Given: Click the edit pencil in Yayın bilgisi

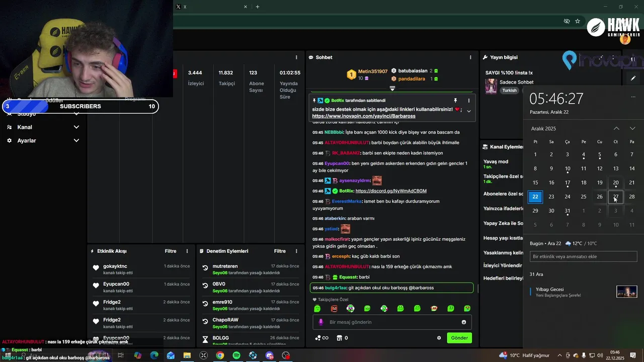Looking at the screenshot, I should (x=633, y=78).
